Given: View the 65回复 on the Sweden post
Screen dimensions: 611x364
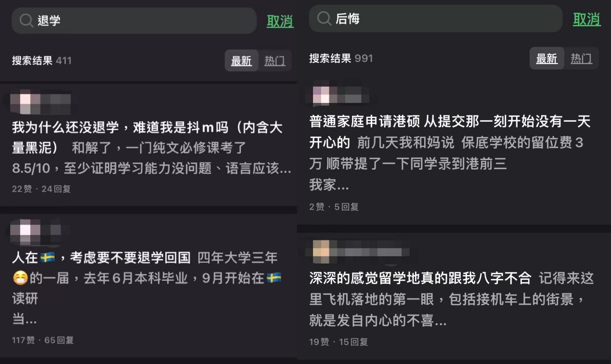Looking at the screenshot, I should 59,340.
